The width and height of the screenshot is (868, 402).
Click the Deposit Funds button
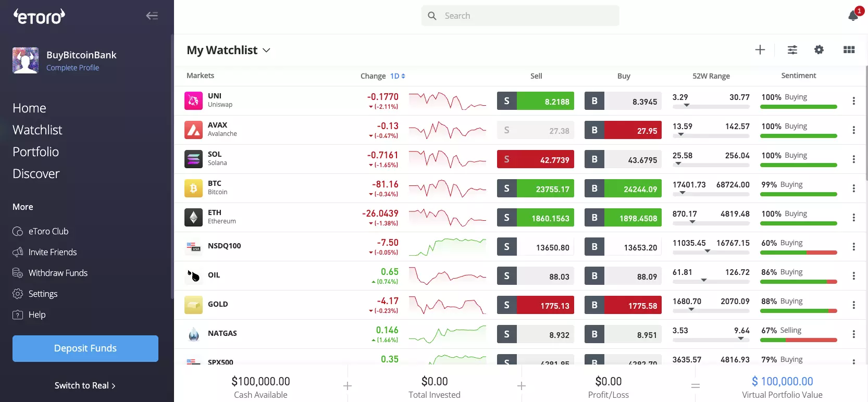coord(85,348)
